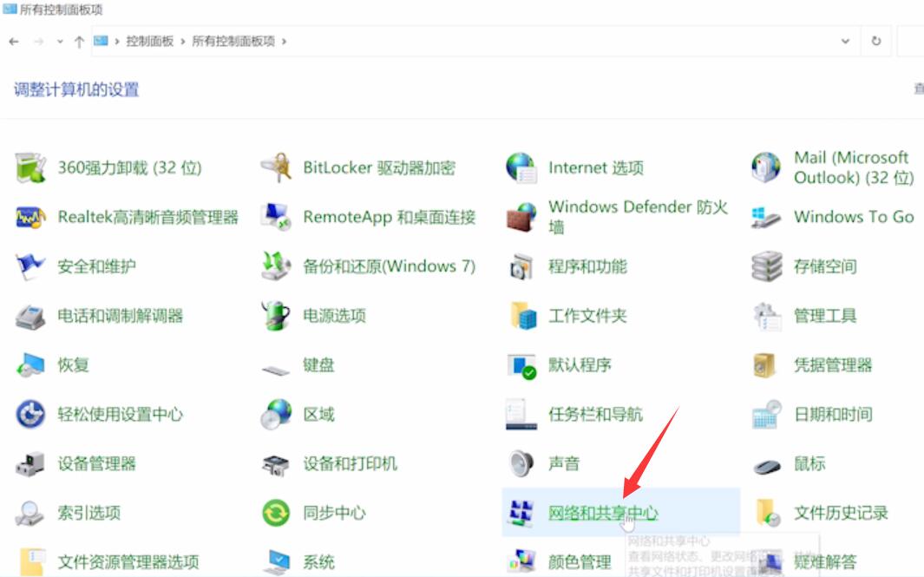Screen dimensions: 924x577
Task: Open the Device Manager icon
Action: coord(30,464)
